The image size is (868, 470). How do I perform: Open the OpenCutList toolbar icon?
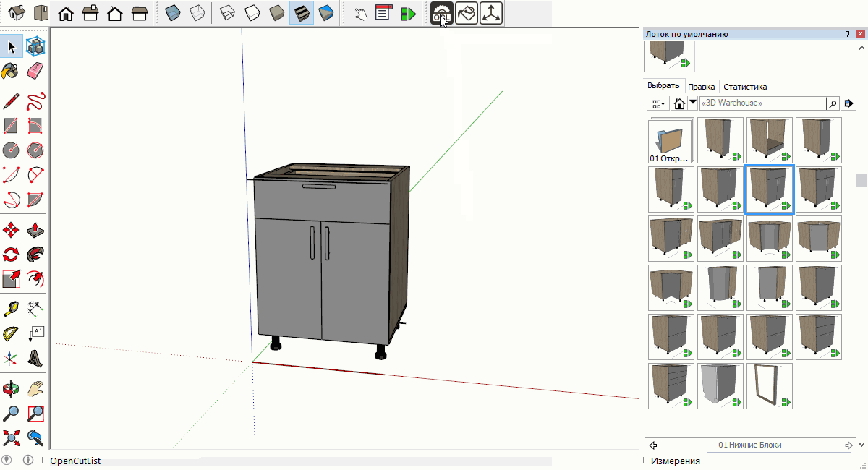442,13
